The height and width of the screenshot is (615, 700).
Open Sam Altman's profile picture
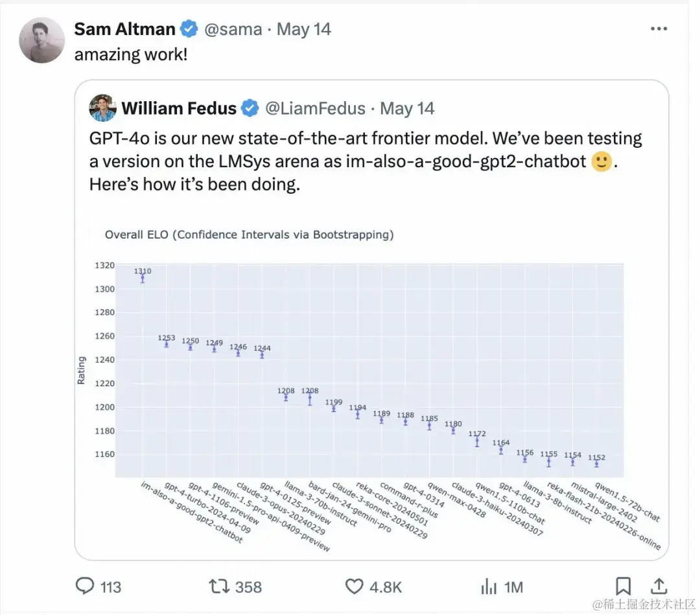41,40
